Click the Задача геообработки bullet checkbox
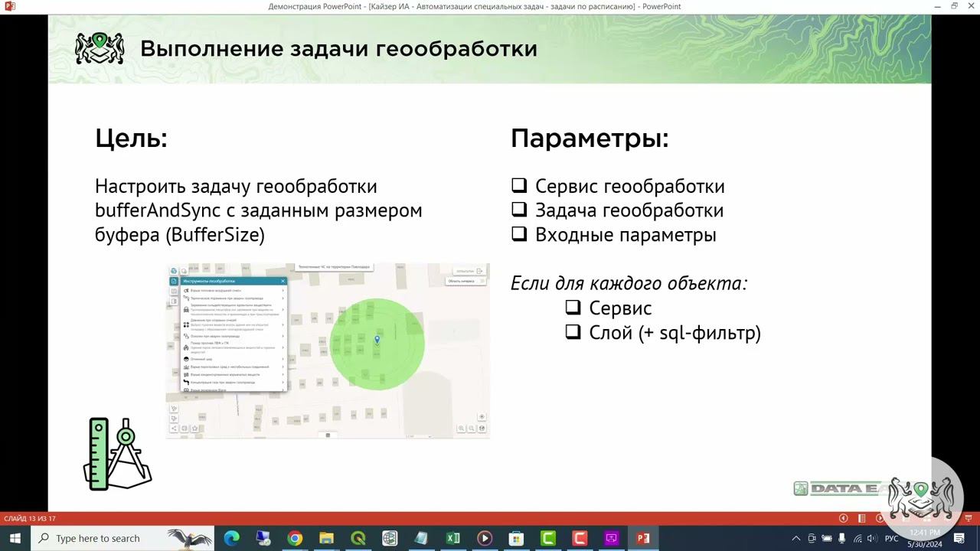This screenshot has height=551, width=980. point(519,209)
